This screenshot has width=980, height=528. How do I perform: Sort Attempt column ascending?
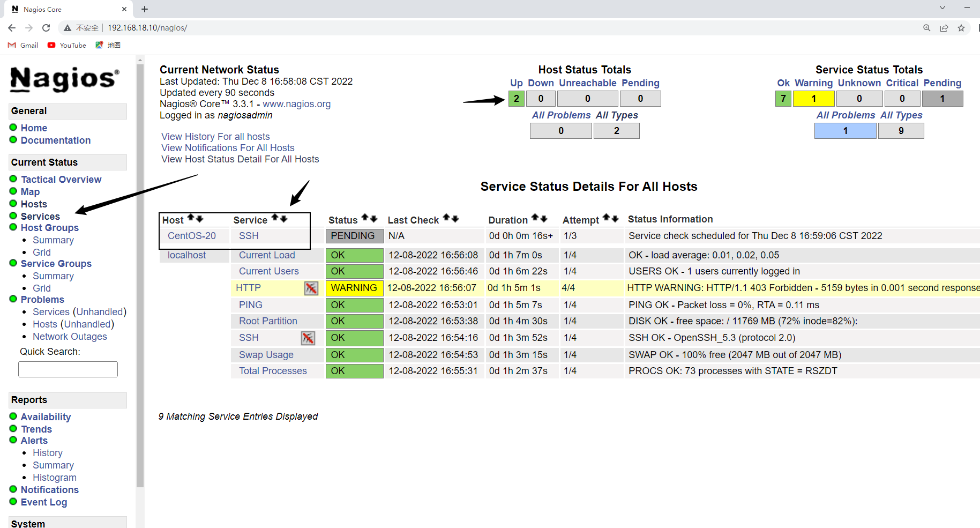coord(606,218)
